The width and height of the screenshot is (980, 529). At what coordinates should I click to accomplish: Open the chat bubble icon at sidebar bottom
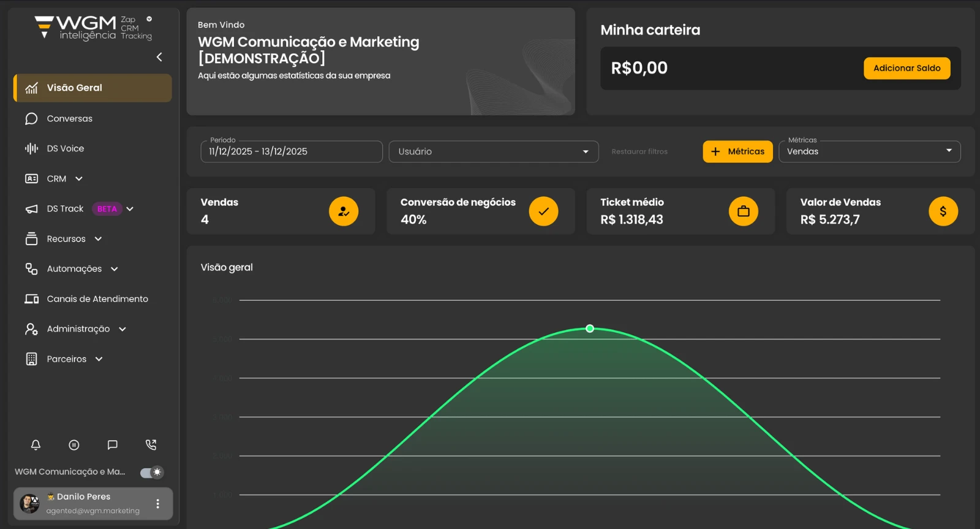(x=112, y=445)
